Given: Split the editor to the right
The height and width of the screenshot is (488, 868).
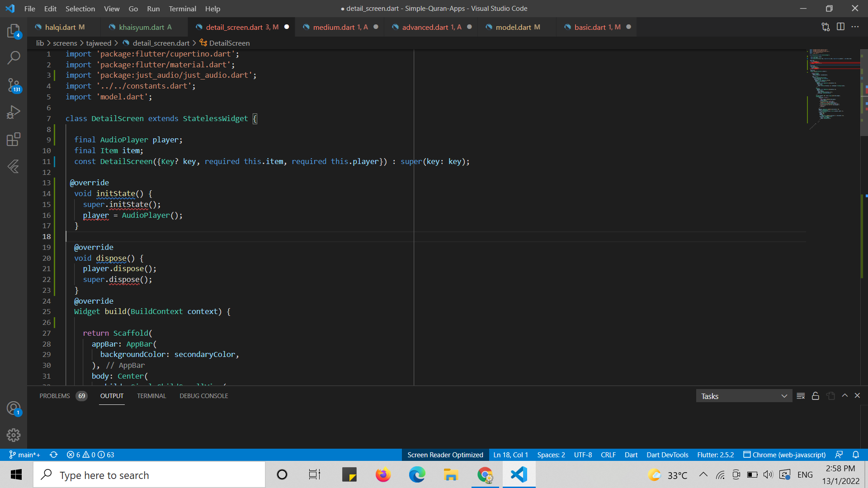Looking at the screenshot, I should coord(840,27).
